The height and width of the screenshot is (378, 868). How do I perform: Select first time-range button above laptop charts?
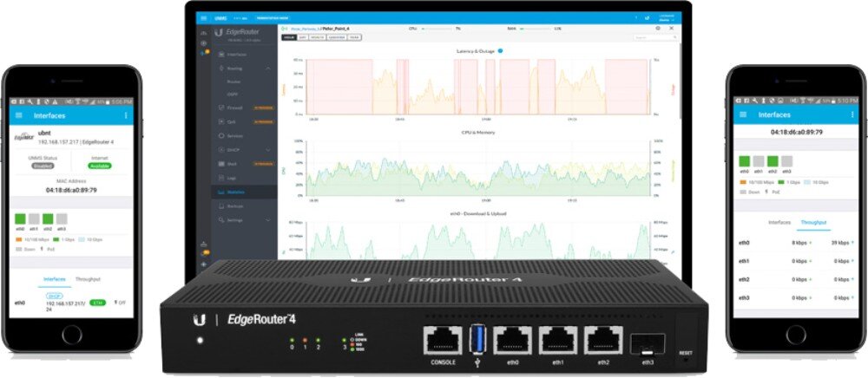pyautogui.click(x=288, y=37)
